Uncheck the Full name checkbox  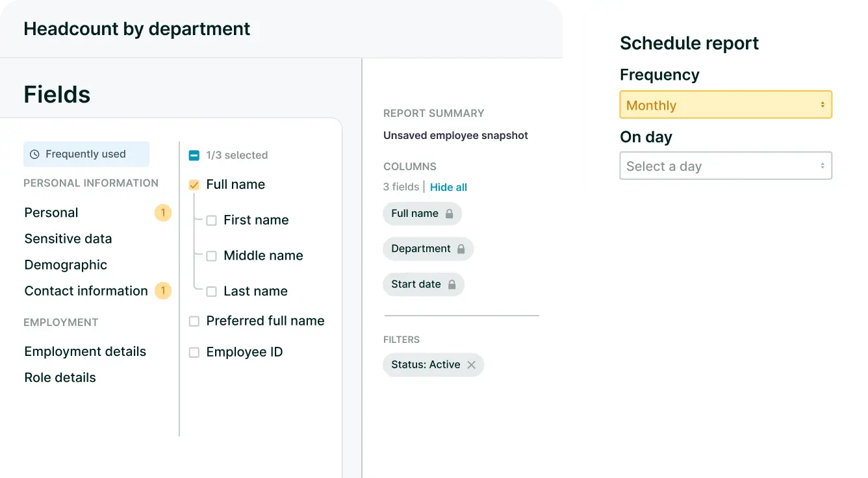tap(194, 185)
